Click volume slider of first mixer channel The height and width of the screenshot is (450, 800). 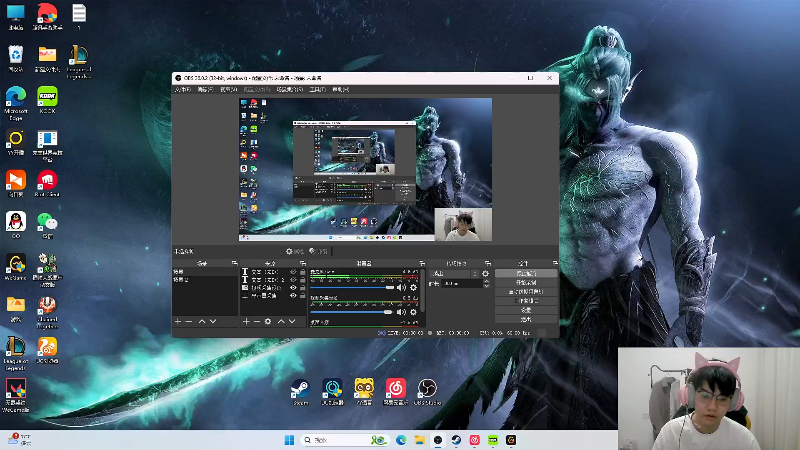[x=352, y=288]
